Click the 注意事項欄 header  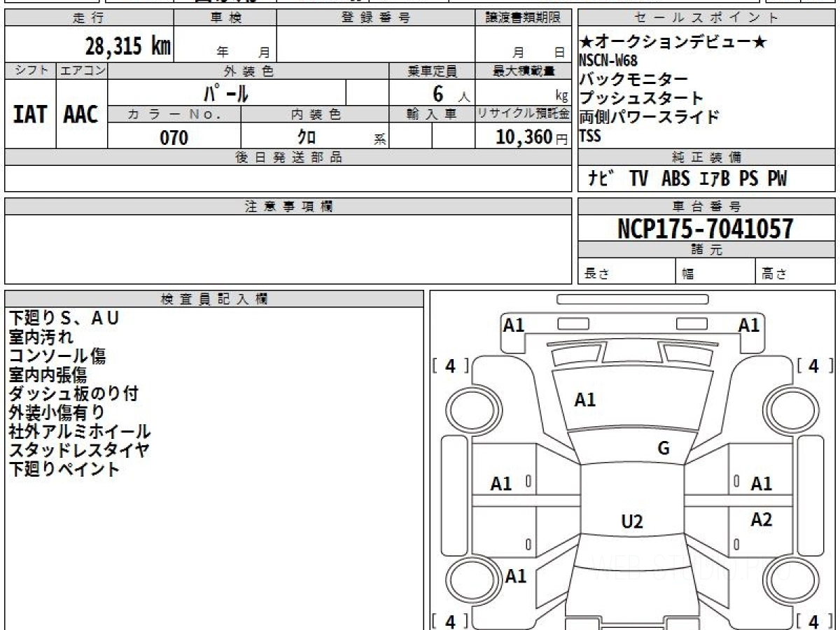click(288, 206)
